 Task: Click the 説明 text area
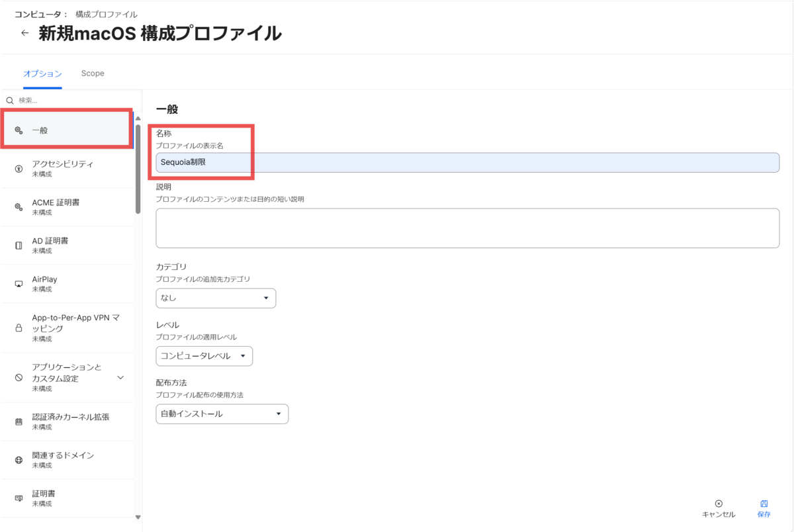(x=467, y=228)
